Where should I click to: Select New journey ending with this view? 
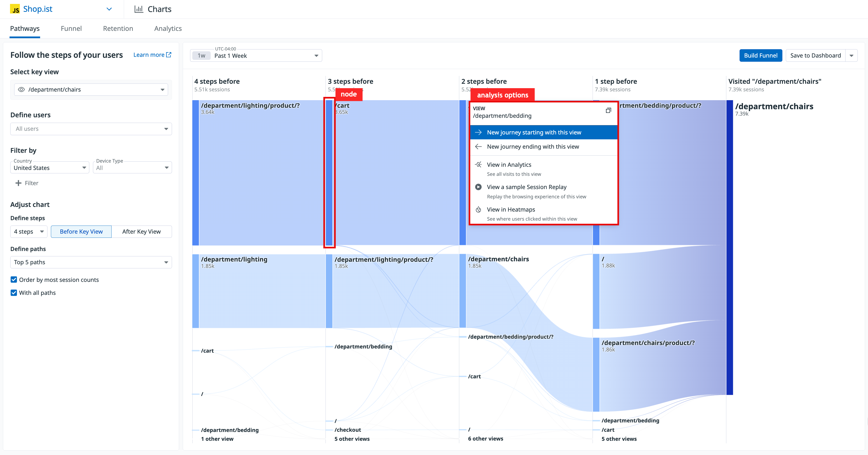533,147
